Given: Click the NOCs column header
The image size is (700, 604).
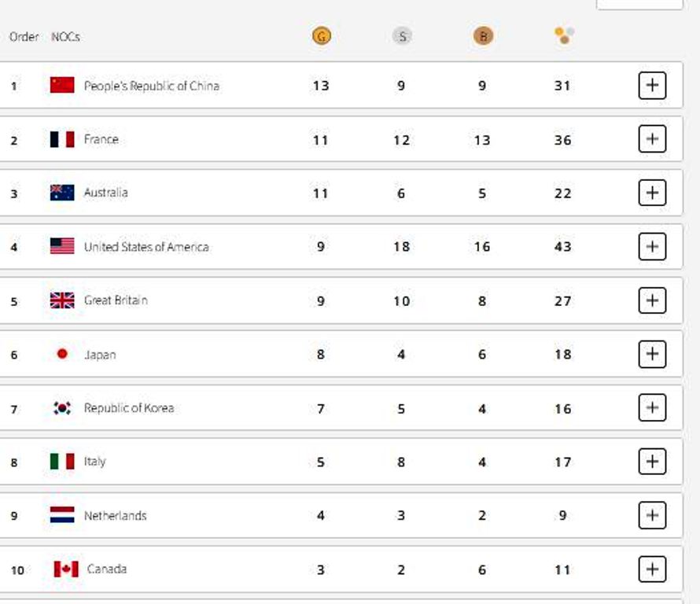Looking at the screenshot, I should 65,36.
